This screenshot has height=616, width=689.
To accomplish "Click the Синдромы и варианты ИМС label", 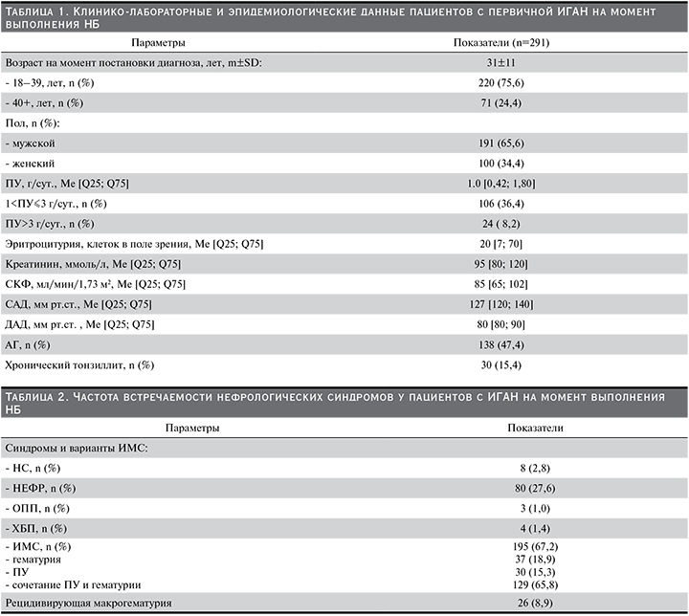I will point(69,447).
